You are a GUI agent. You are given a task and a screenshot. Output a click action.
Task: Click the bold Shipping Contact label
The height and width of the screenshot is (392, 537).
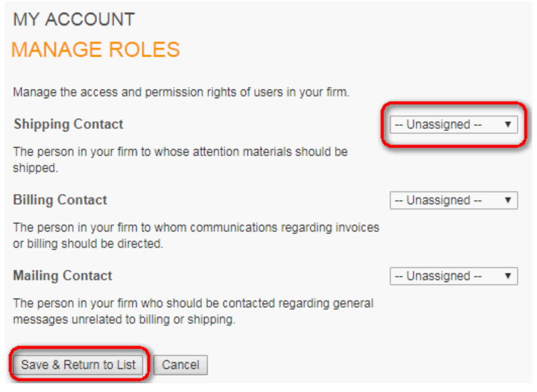coord(68,125)
